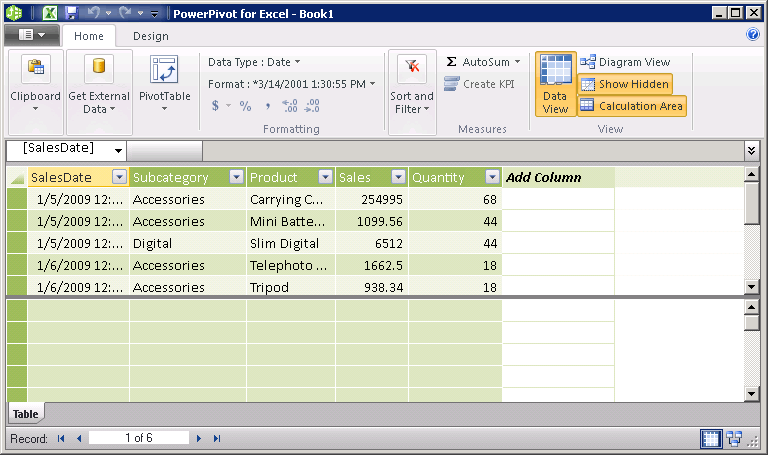Viewport: 768px width, 455px height.
Task: Open the [SalesDate] name box dropdown
Action: [x=118, y=150]
